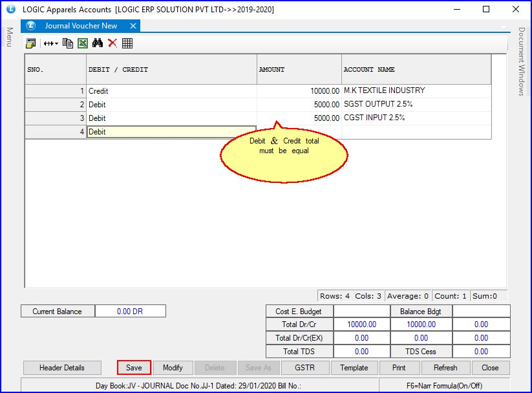Click the logo icon on Journal Voucher tab

click(31, 26)
